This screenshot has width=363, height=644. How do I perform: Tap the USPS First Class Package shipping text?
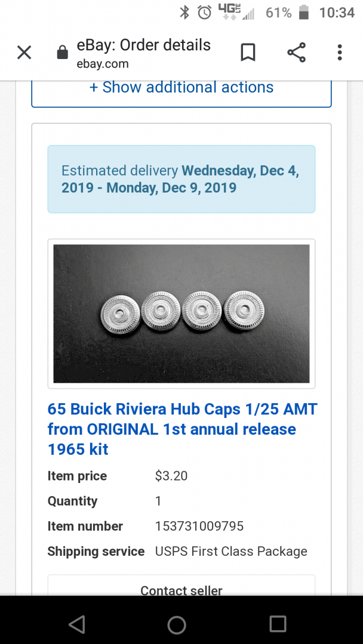point(231,551)
